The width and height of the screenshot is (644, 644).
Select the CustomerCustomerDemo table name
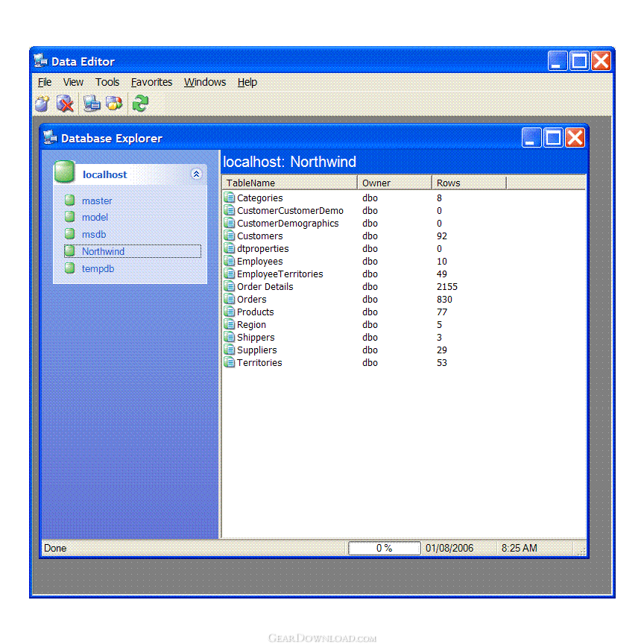pyautogui.click(x=291, y=211)
